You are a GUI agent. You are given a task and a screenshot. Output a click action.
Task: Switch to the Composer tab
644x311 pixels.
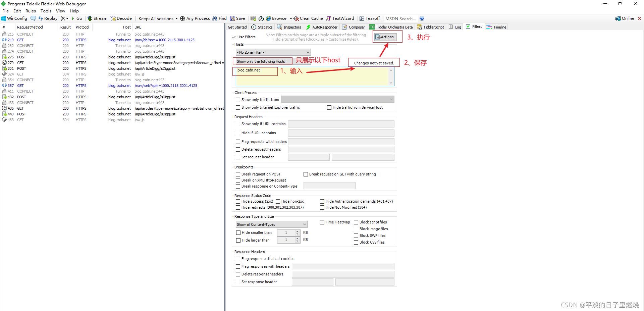click(x=354, y=27)
